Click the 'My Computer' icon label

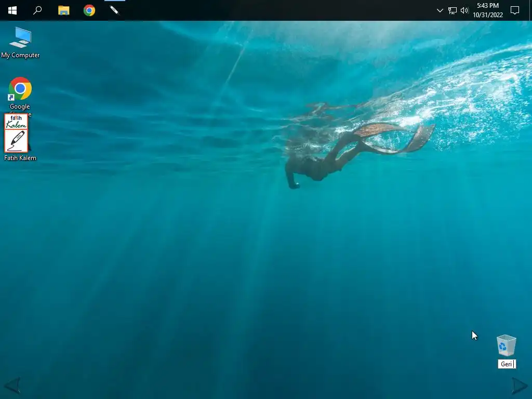click(20, 55)
